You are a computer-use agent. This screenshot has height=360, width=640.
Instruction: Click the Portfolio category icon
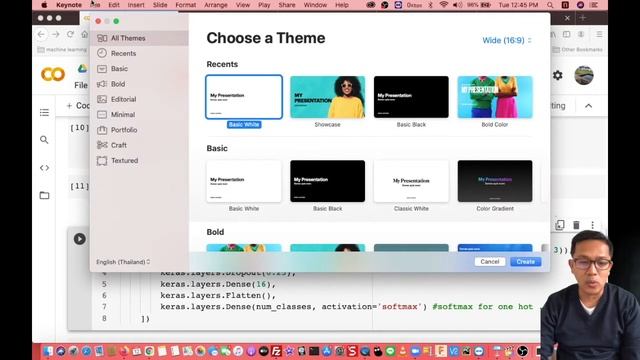(x=102, y=130)
